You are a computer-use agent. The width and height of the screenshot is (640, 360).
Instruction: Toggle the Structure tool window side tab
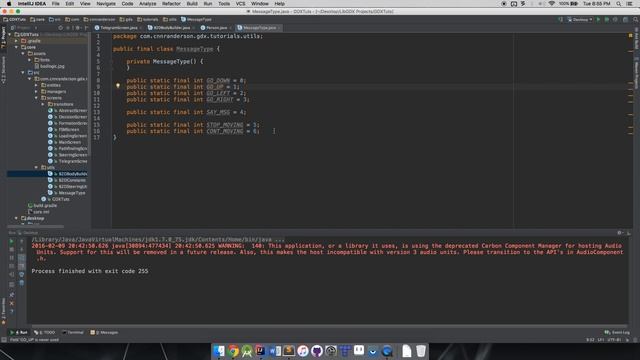tap(3, 70)
